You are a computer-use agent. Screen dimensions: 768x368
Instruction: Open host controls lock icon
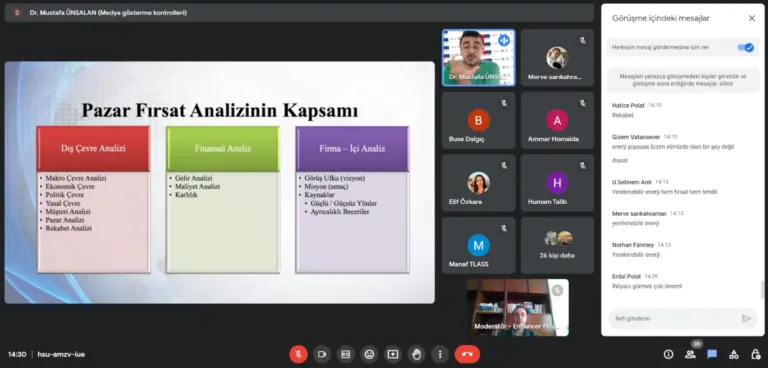click(x=756, y=354)
